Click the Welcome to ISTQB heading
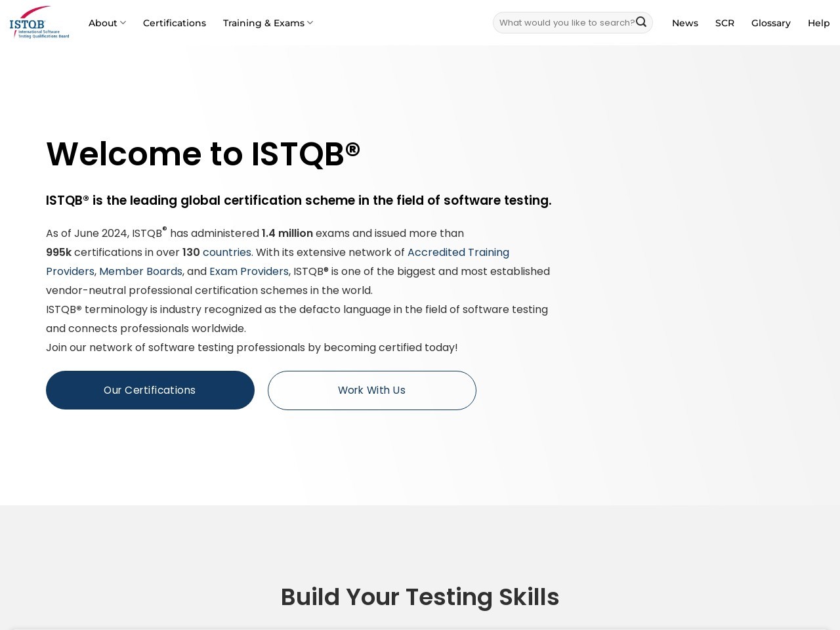The height and width of the screenshot is (630, 840). point(203,154)
